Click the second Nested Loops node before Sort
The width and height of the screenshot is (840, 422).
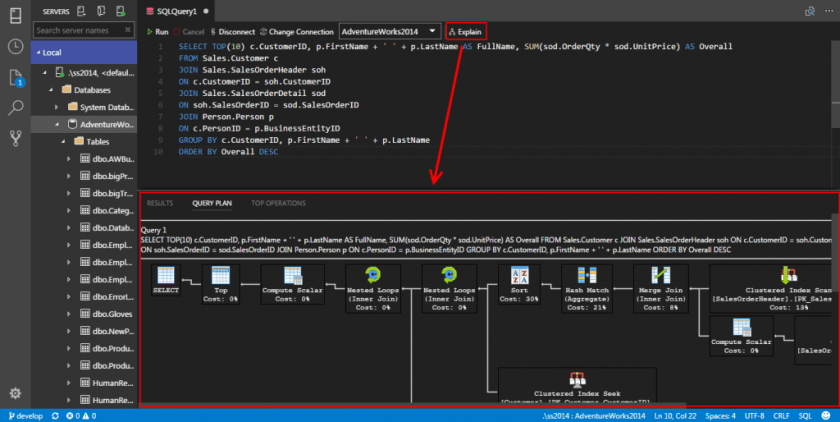coord(449,289)
